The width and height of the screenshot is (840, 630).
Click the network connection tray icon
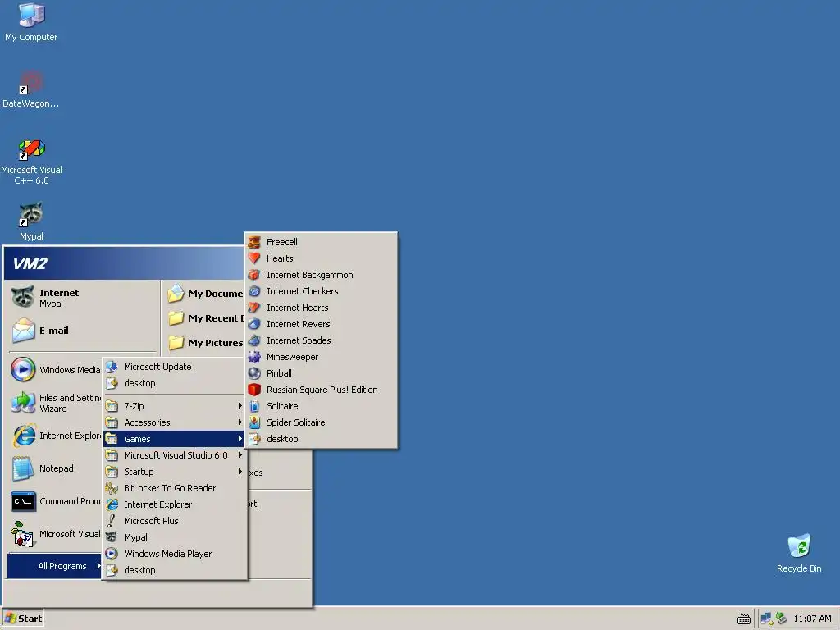pos(766,619)
